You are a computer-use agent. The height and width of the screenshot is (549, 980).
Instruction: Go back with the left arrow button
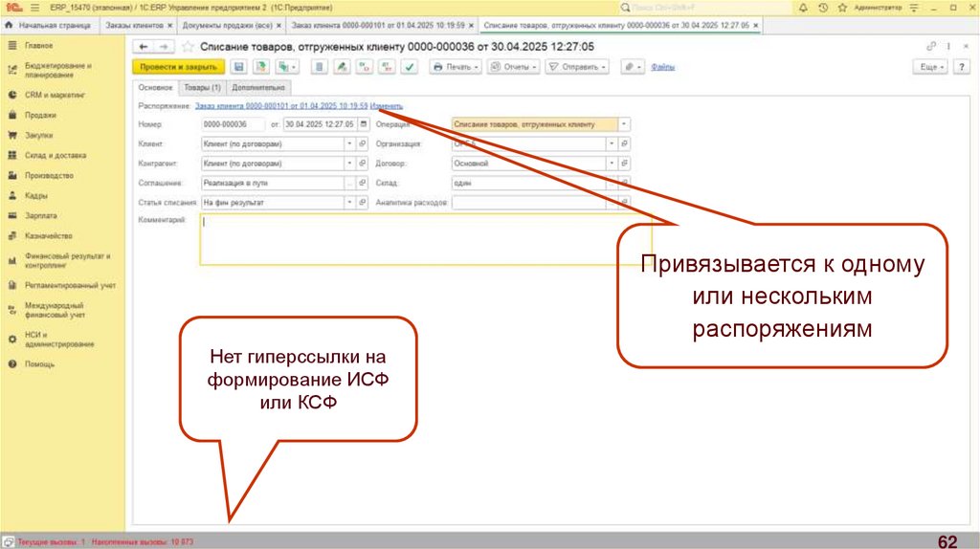coord(144,47)
